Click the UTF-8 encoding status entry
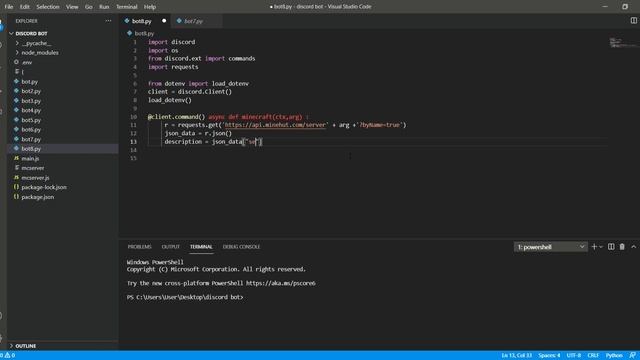The width and height of the screenshot is (640, 360). point(573,356)
